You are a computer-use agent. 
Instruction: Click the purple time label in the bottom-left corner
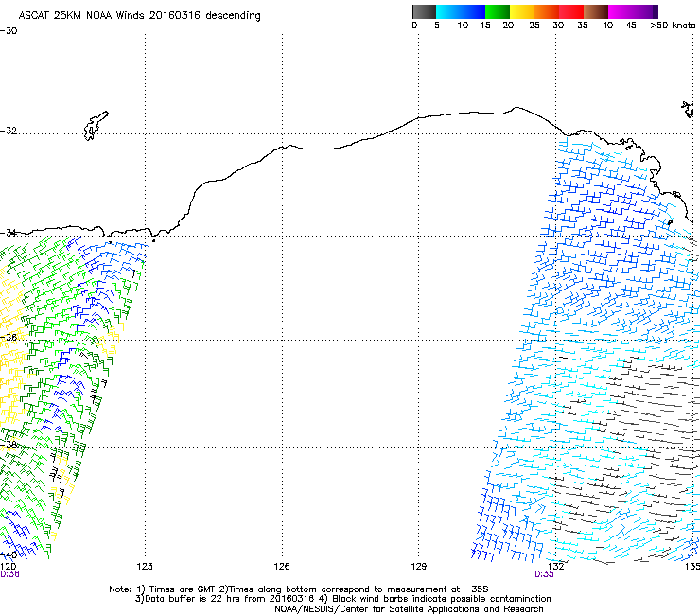tap(9, 574)
